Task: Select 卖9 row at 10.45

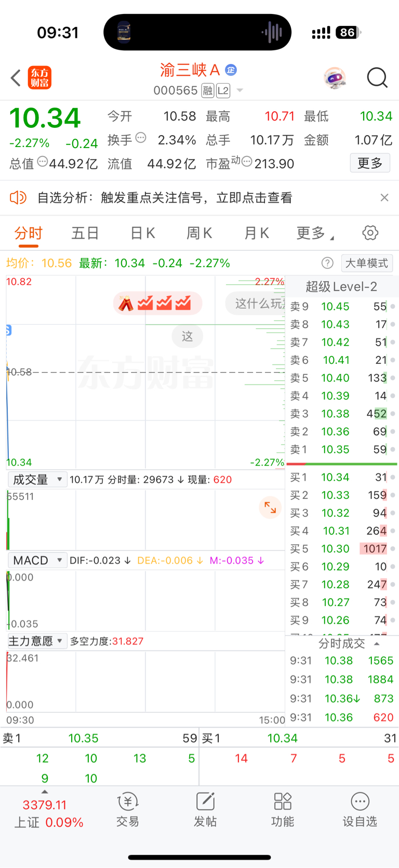Action: (x=341, y=307)
